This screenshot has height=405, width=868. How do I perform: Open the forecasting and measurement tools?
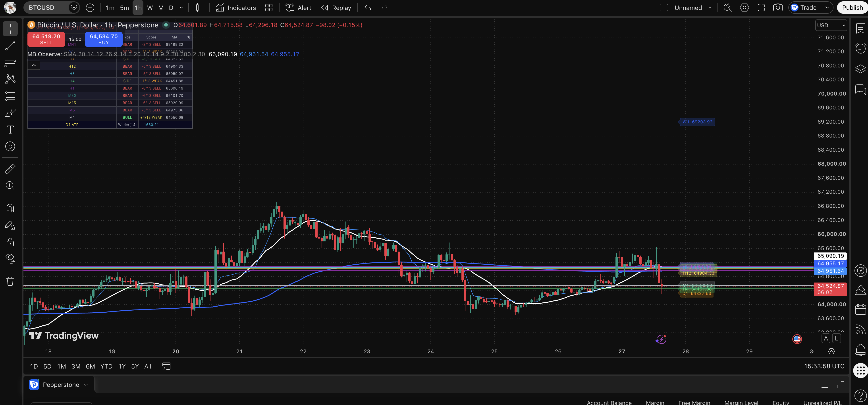(x=10, y=96)
